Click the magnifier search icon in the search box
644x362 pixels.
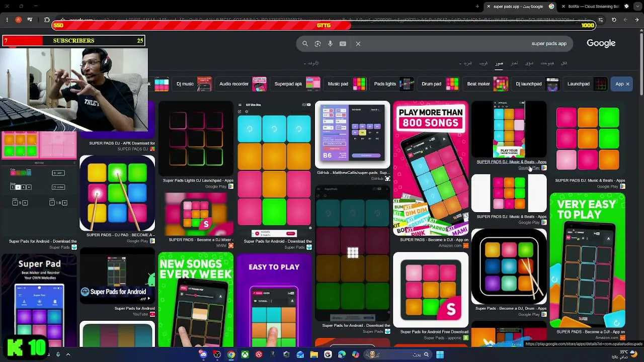pos(305,44)
